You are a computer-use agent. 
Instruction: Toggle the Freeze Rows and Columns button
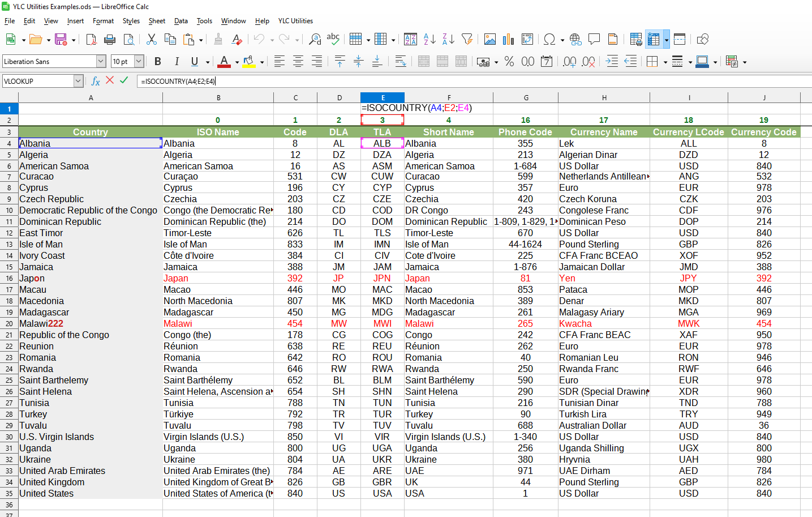tap(654, 39)
